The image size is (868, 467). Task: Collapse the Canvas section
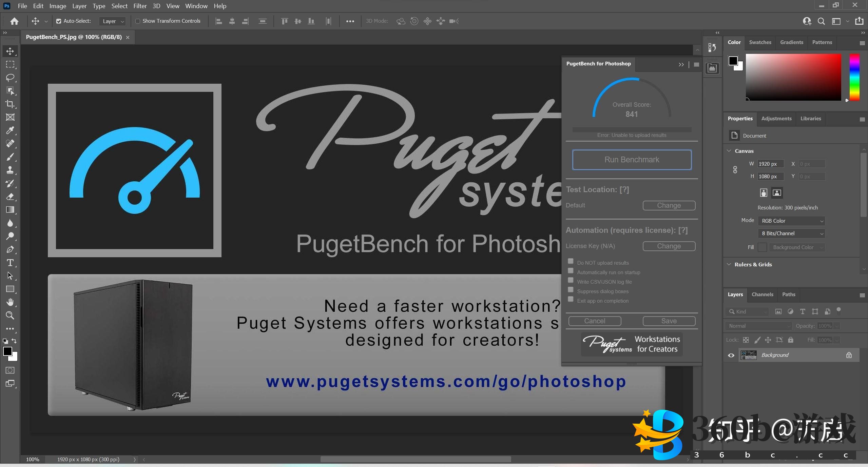click(x=729, y=151)
